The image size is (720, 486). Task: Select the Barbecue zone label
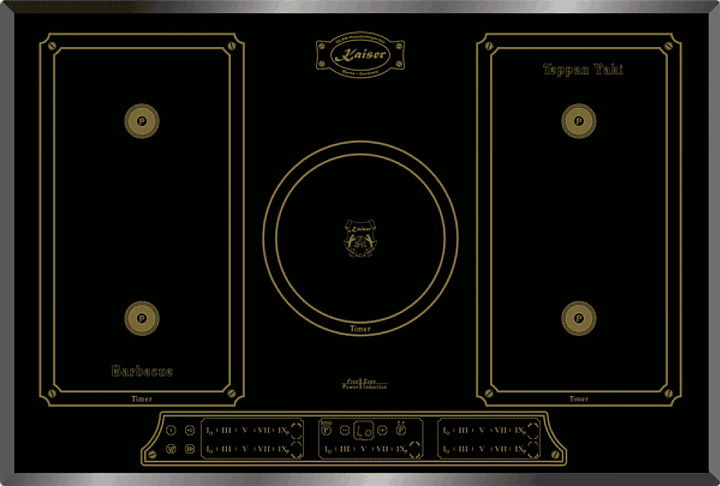(x=141, y=371)
